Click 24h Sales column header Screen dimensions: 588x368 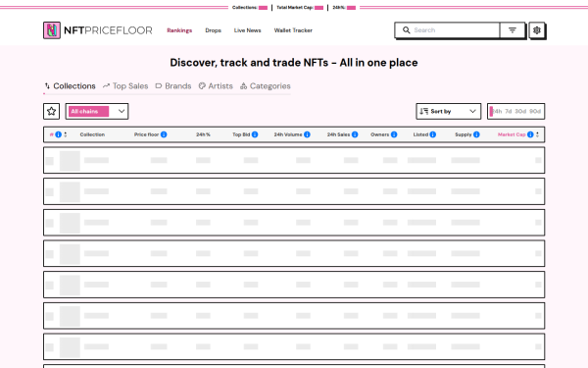(x=338, y=134)
